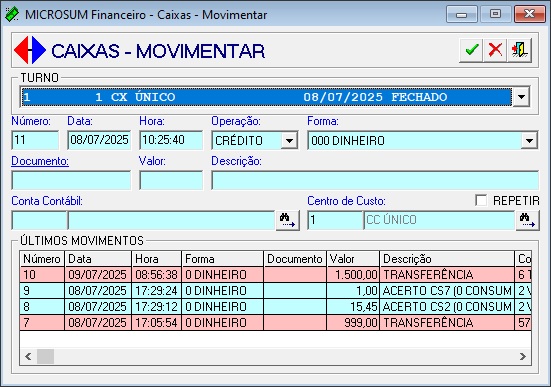
Task: Select movement row number 9
Action: coord(276,291)
